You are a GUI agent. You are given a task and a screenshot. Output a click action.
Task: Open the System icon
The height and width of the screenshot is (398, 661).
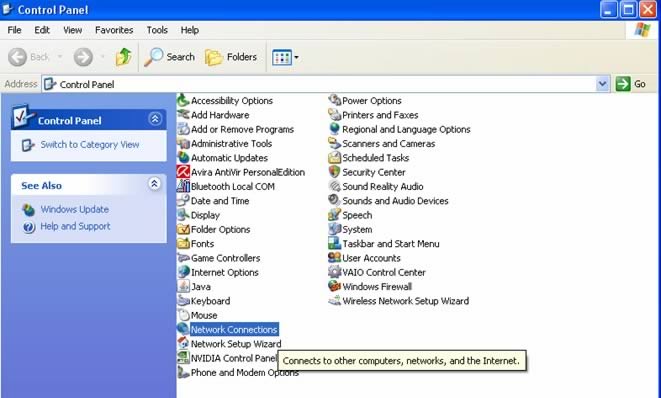(334, 229)
